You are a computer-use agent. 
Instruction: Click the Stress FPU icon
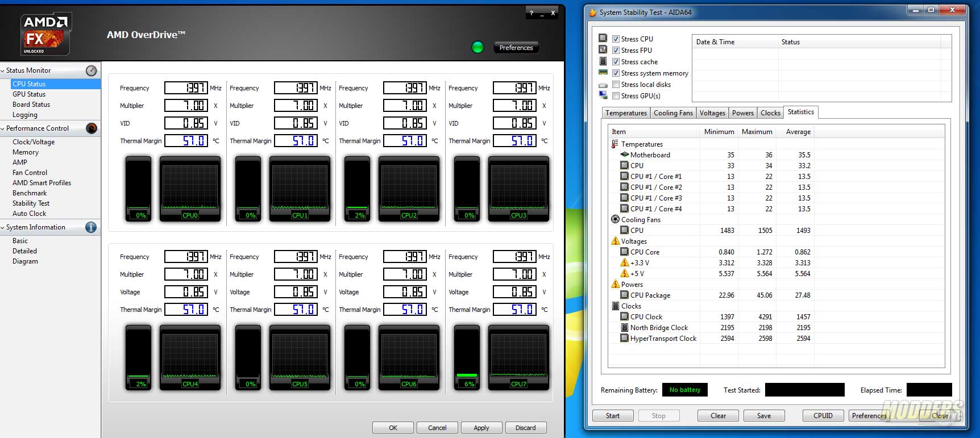(x=603, y=50)
